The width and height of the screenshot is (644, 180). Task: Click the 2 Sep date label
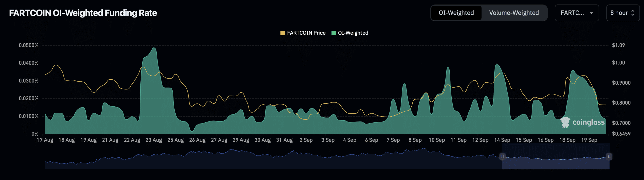(306, 140)
